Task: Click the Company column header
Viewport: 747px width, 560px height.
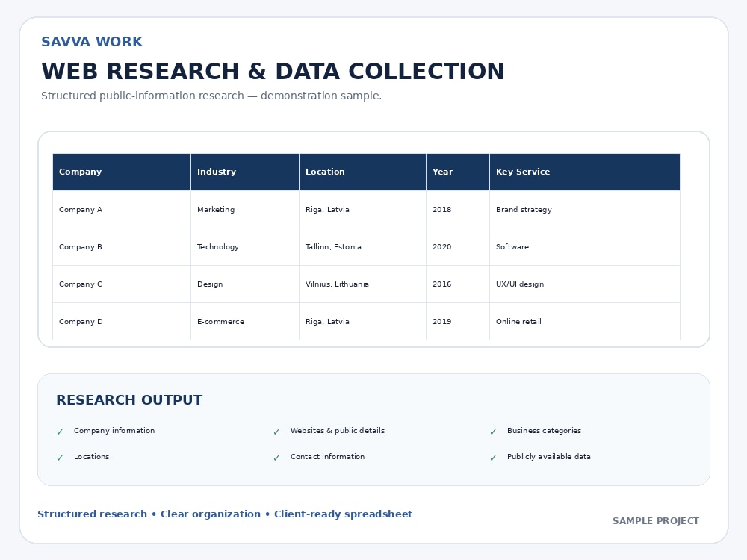Action: coord(122,172)
